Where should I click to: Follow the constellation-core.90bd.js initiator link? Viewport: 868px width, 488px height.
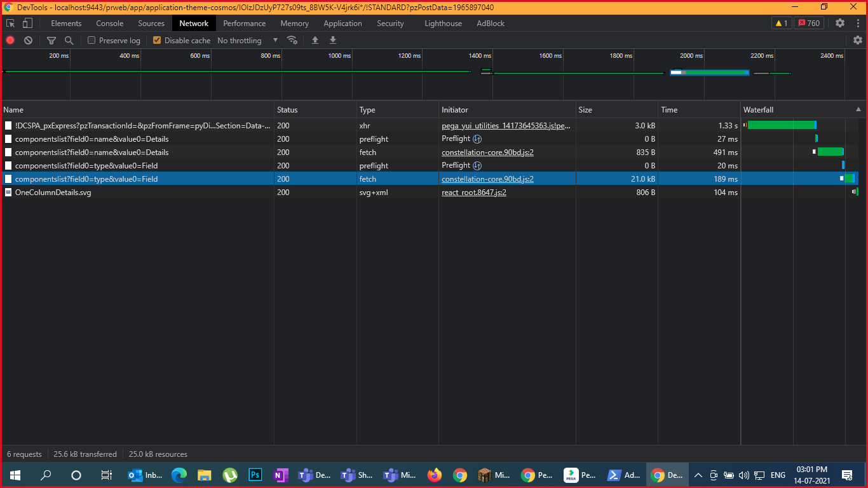click(487, 152)
